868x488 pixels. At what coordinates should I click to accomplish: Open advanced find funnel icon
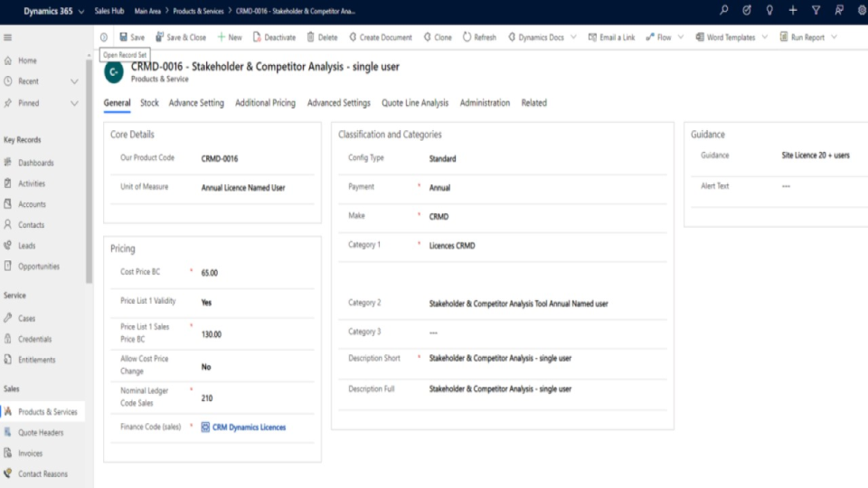tap(816, 11)
